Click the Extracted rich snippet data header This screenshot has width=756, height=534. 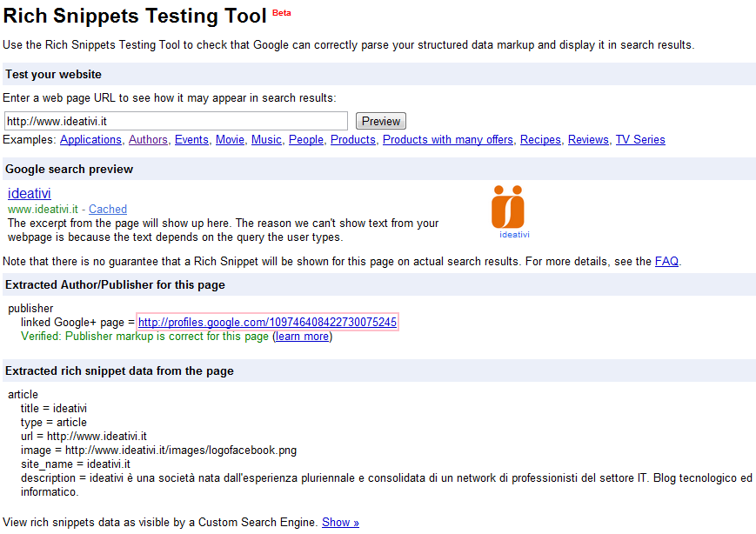379,370
